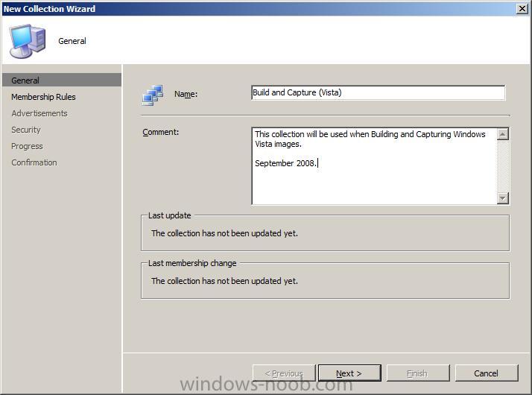Click the Finish button

[x=418, y=373]
